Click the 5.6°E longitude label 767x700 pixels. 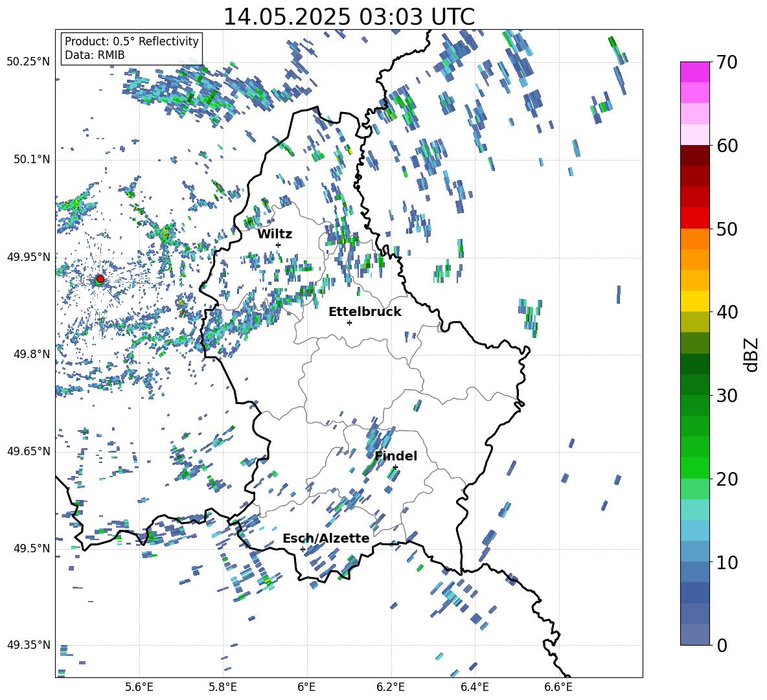(x=139, y=687)
